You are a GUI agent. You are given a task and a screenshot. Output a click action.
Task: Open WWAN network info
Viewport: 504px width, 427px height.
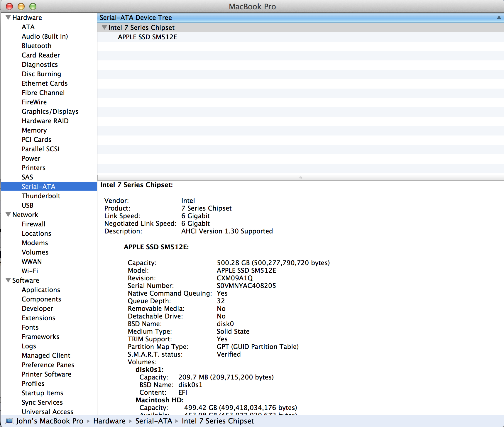pos(32,262)
